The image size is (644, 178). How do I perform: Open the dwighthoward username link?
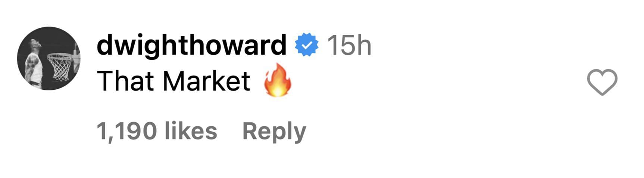(x=191, y=45)
